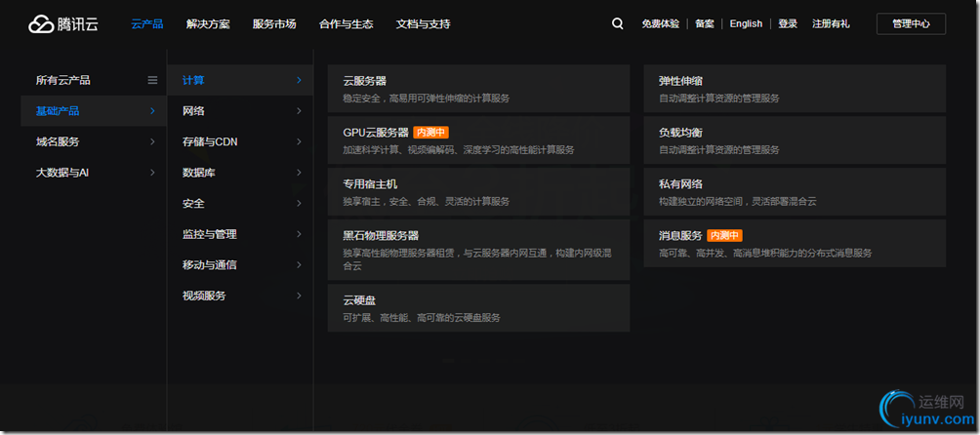Click text 高可靠、高并发、高消息堆积能力的分布式消息服务
This screenshot has height=435, width=980.
pos(765,253)
